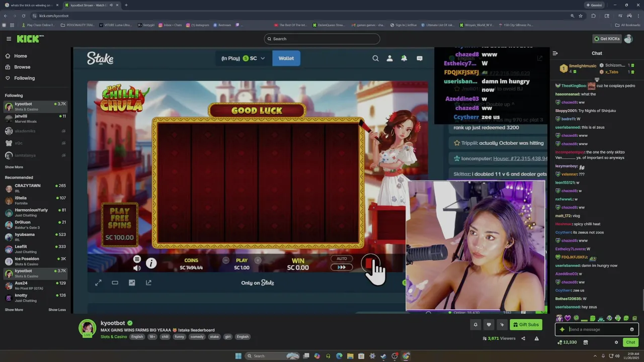Click Play Free Spins SC 100.00 button
This screenshot has height=362, width=644.
pos(120,224)
